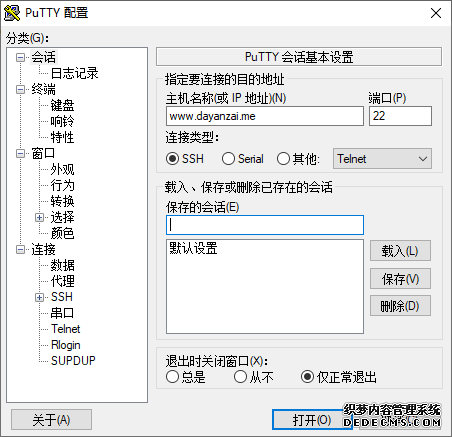Open the 连接 category
Viewport: 452px width, 437px height.
(44, 249)
